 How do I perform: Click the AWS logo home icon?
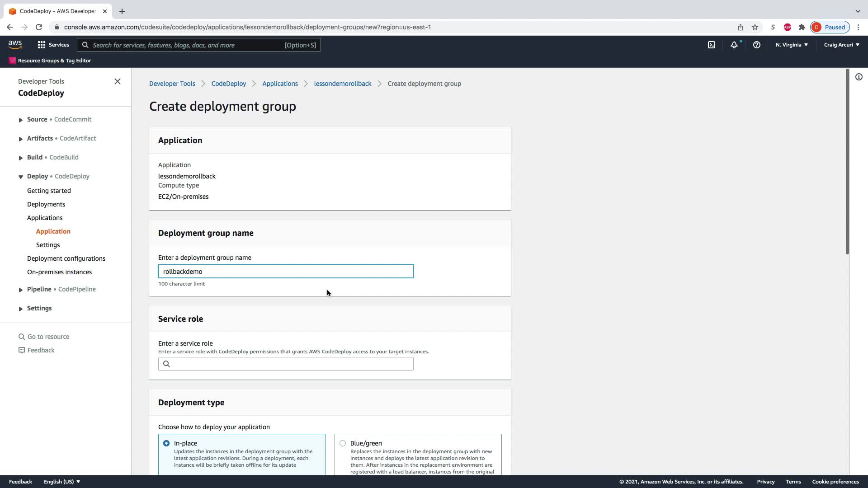point(15,45)
